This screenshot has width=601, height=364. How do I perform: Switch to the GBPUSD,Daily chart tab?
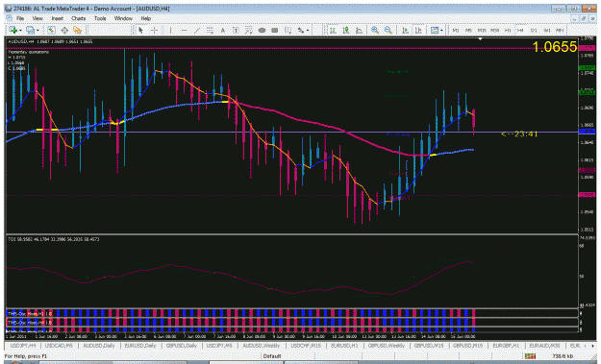coord(182,346)
